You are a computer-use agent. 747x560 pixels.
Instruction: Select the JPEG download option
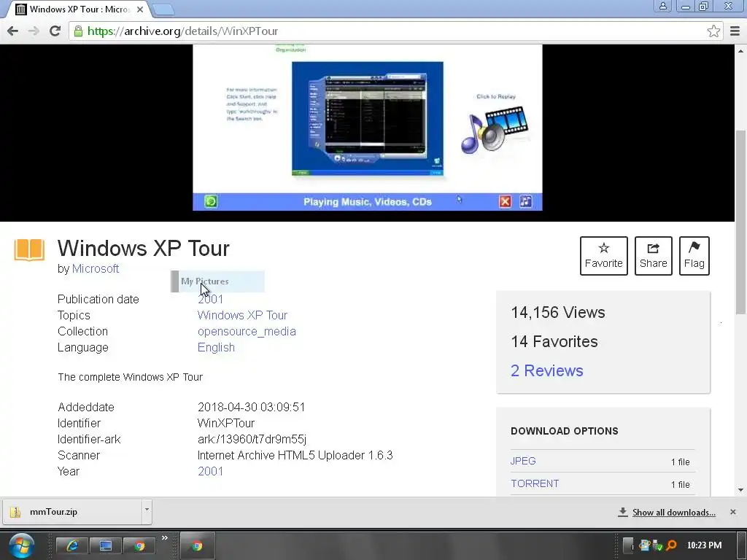coord(523,461)
